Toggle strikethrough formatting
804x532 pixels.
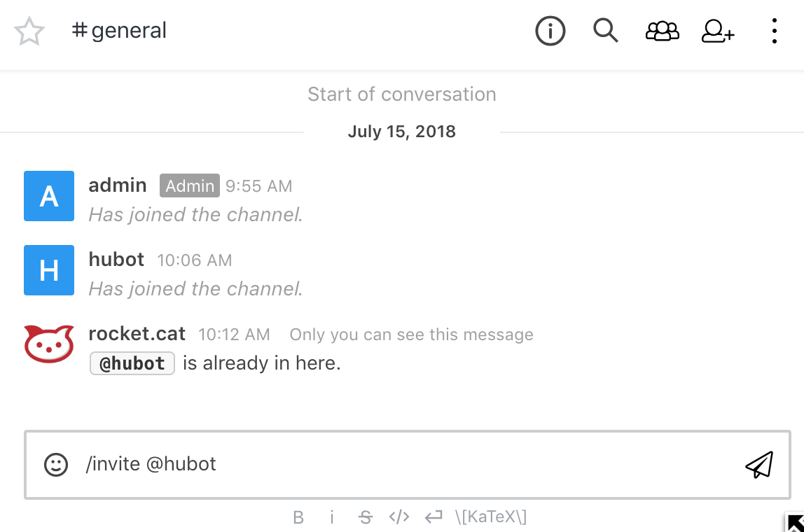(x=366, y=517)
